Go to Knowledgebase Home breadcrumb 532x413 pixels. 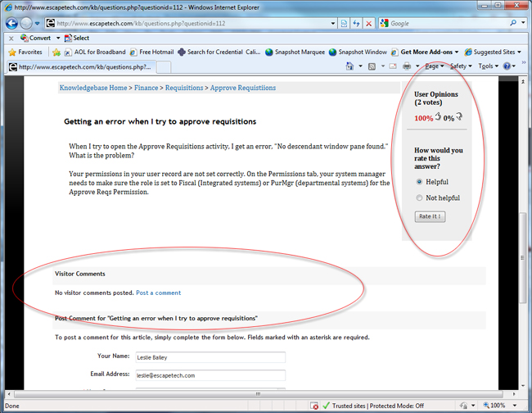[93, 88]
